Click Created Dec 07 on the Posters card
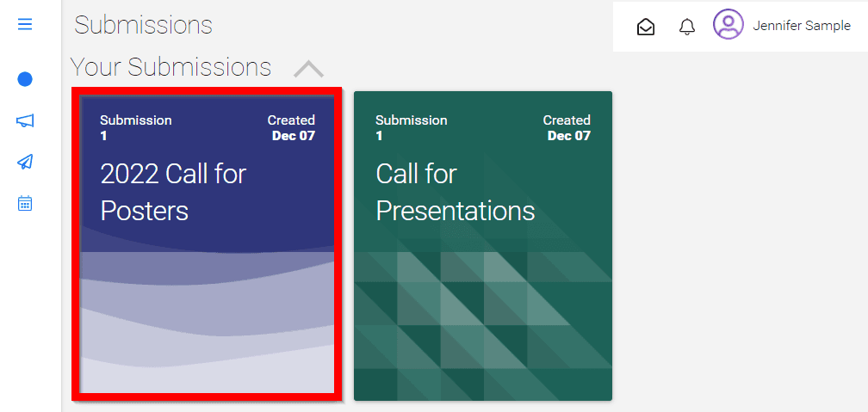Screen dimensions: 868x412 click(291, 128)
